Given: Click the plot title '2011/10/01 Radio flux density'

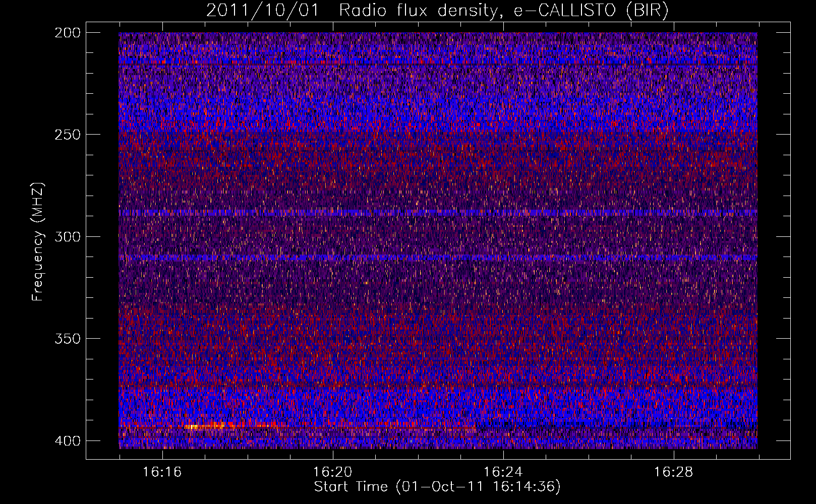Looking at the screenshot, I should (x=437, y=11).
